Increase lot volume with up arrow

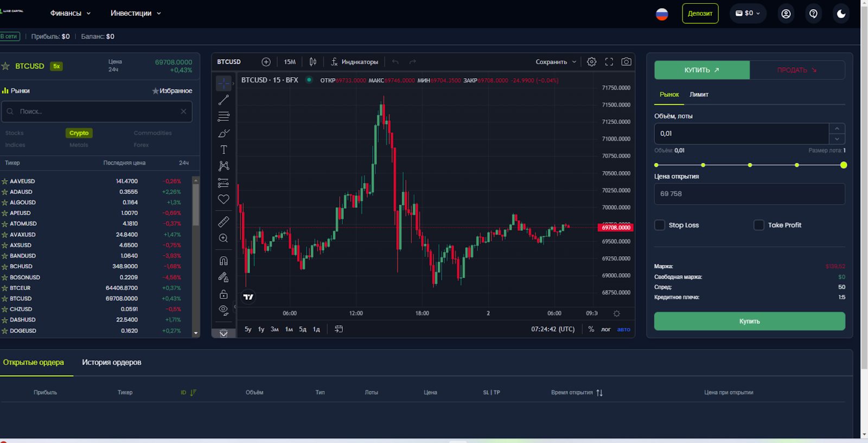coord(837,128)
